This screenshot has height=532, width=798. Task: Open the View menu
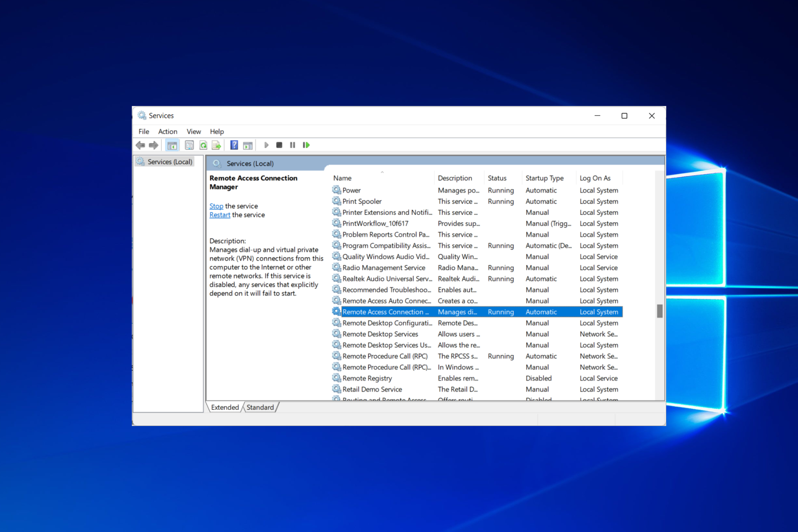click(x=194, y=131)
